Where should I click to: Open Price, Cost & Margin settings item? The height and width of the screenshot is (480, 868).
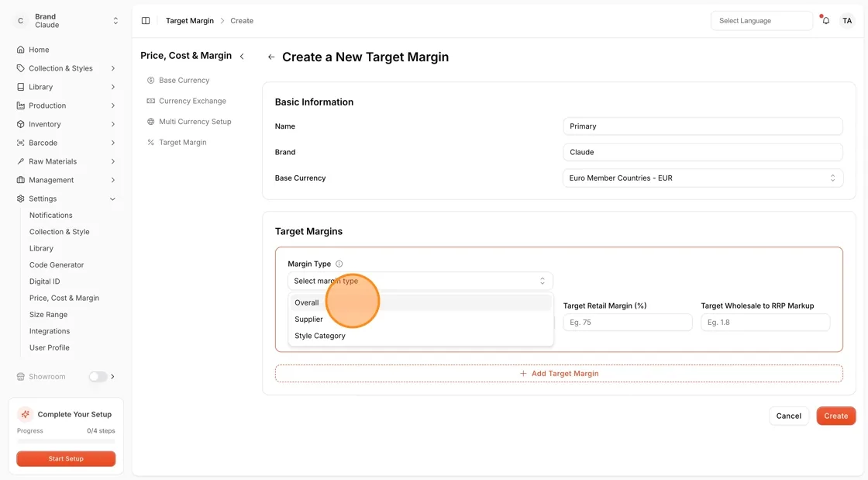(x=64, y=299)
